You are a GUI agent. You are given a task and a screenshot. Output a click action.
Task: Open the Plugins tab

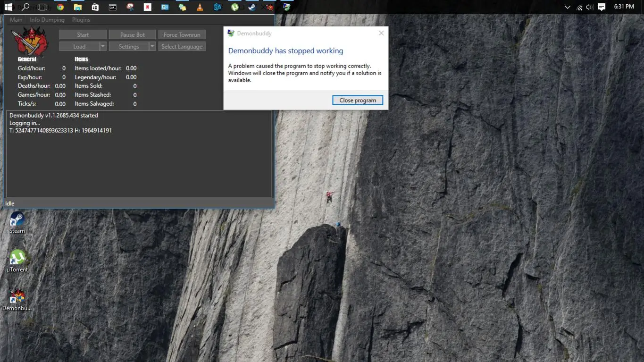(81, 20)
